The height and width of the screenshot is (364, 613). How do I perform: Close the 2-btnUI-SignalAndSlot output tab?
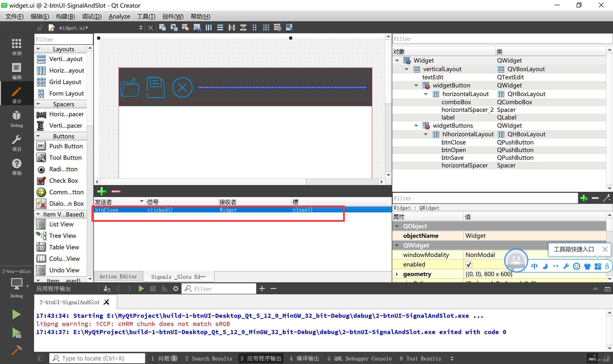[106, 302]
